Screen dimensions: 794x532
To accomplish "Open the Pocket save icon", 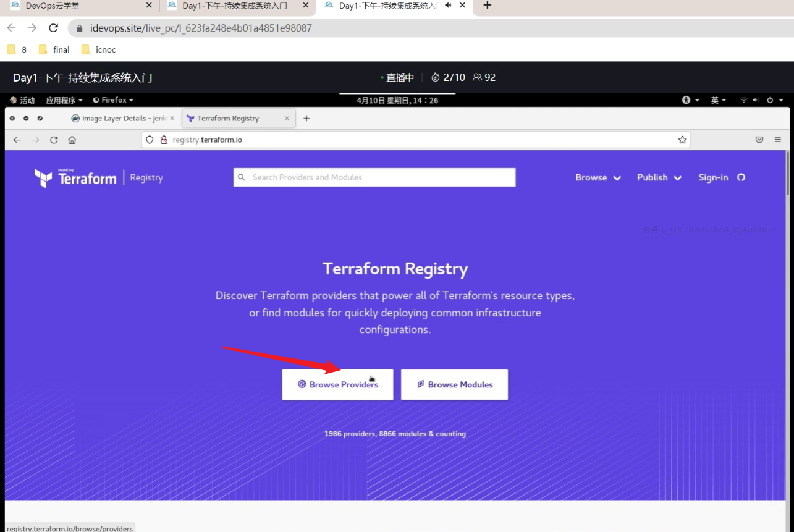I will point(759,140).
